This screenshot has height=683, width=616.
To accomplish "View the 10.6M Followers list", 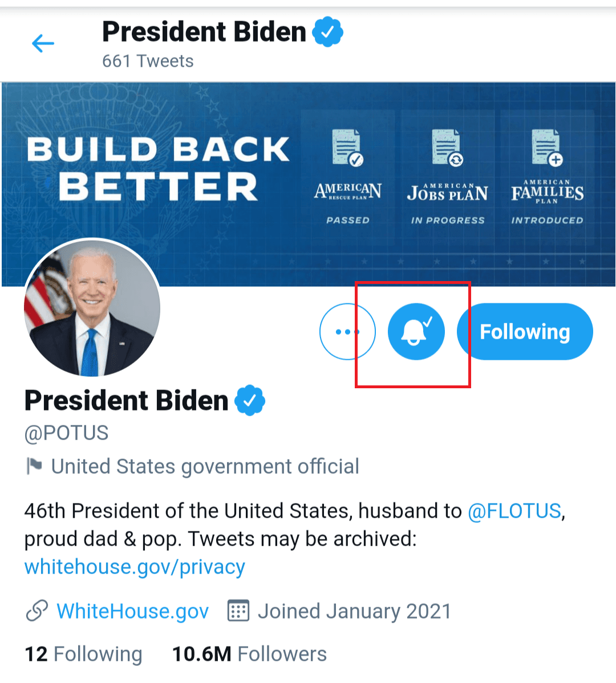I will pyautogui.click(x=249, y=654).
